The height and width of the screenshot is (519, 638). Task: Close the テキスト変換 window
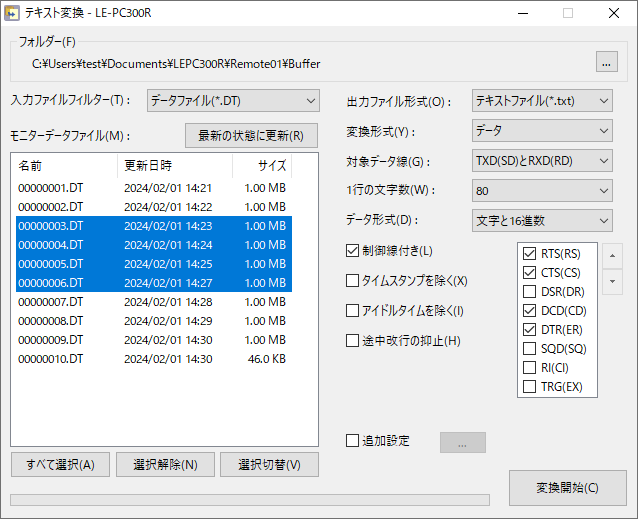point(615,13)
